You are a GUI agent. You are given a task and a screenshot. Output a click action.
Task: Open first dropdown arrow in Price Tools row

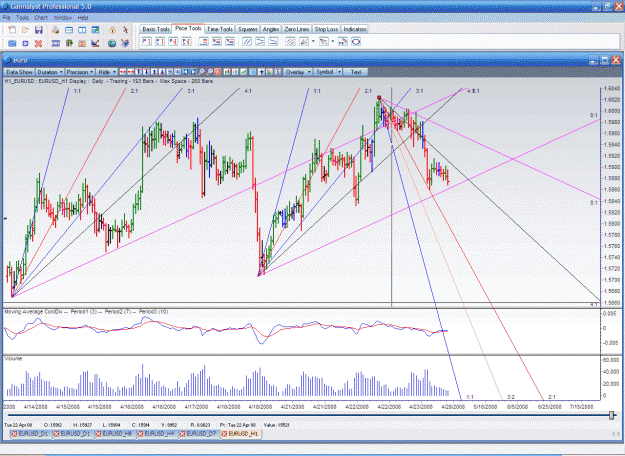click(x=313, y=41)
